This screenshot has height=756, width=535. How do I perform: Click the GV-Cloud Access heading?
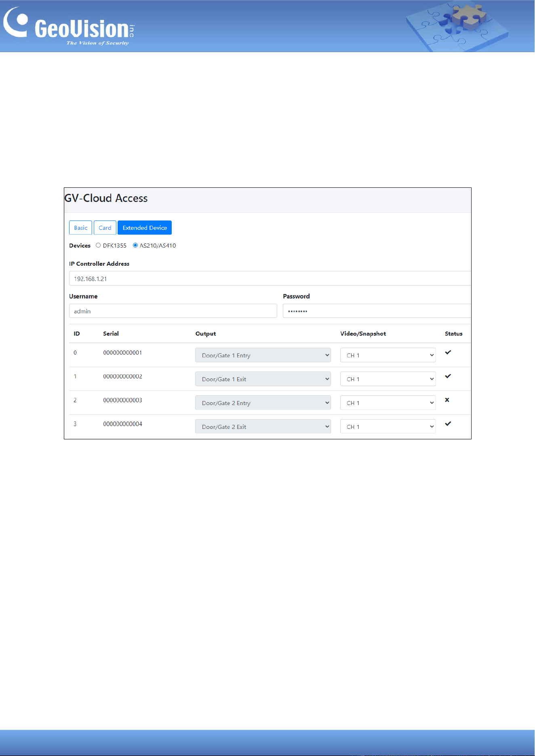tap(106, 198)
